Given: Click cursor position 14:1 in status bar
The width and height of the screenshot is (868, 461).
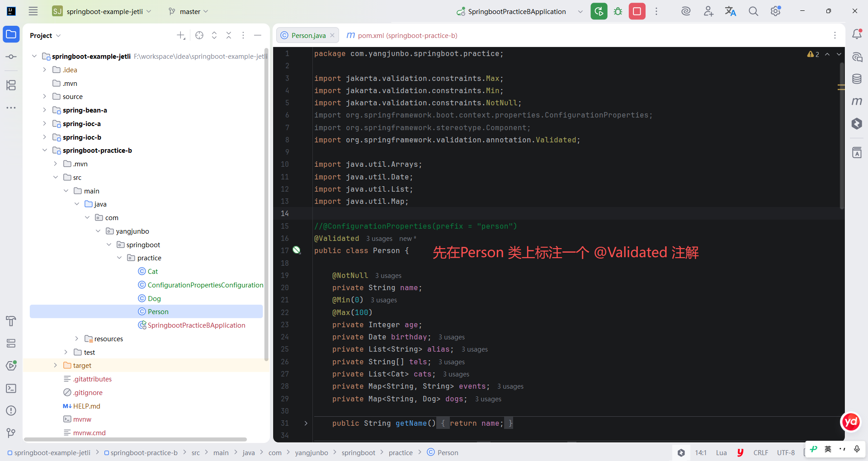Looking at the screenshot, I should (x=701, y=452).
